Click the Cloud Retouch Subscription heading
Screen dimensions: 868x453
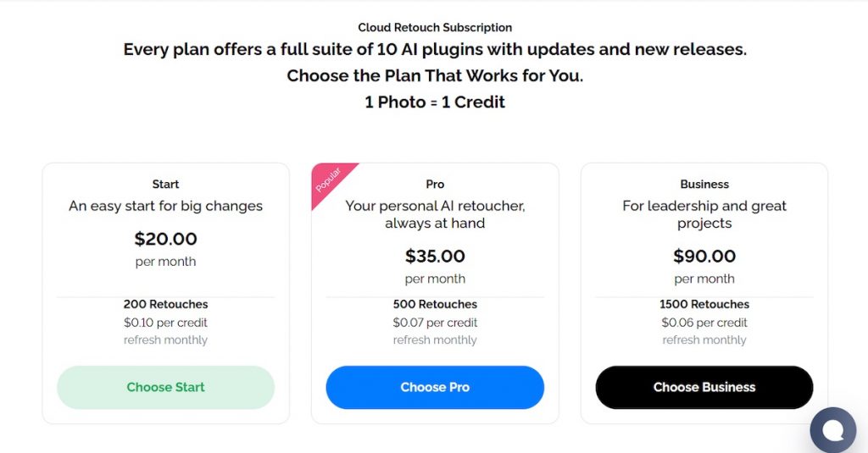[x=435, y=27]
